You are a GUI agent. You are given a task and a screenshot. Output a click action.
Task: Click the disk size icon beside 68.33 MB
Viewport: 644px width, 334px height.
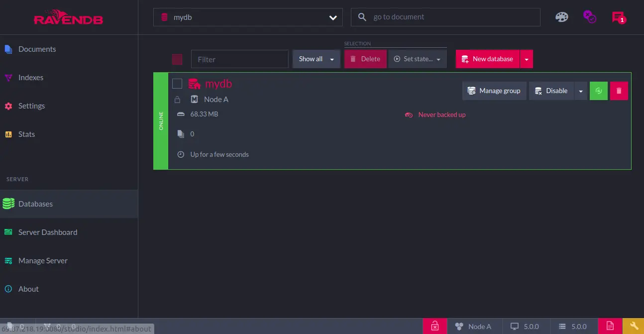click(x=181, y=114)
